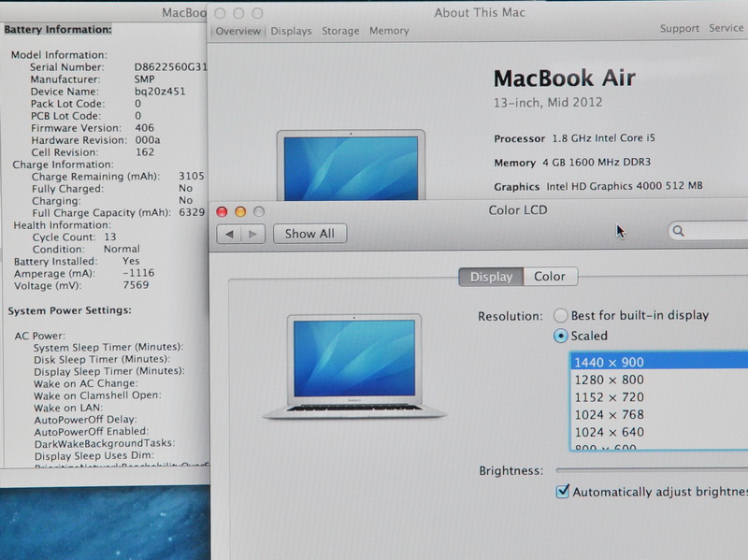Click the MacBook Air image in Color LCD pane

pos(354,366)
